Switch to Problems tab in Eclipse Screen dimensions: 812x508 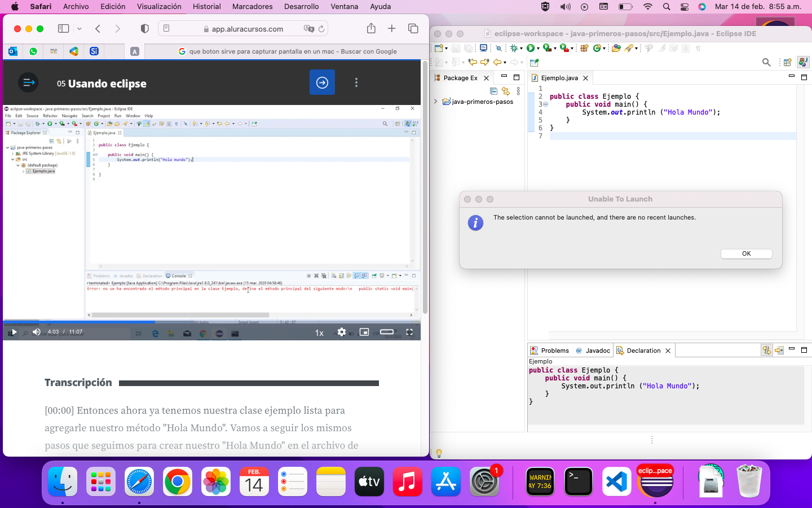click(x=550, y=351)
